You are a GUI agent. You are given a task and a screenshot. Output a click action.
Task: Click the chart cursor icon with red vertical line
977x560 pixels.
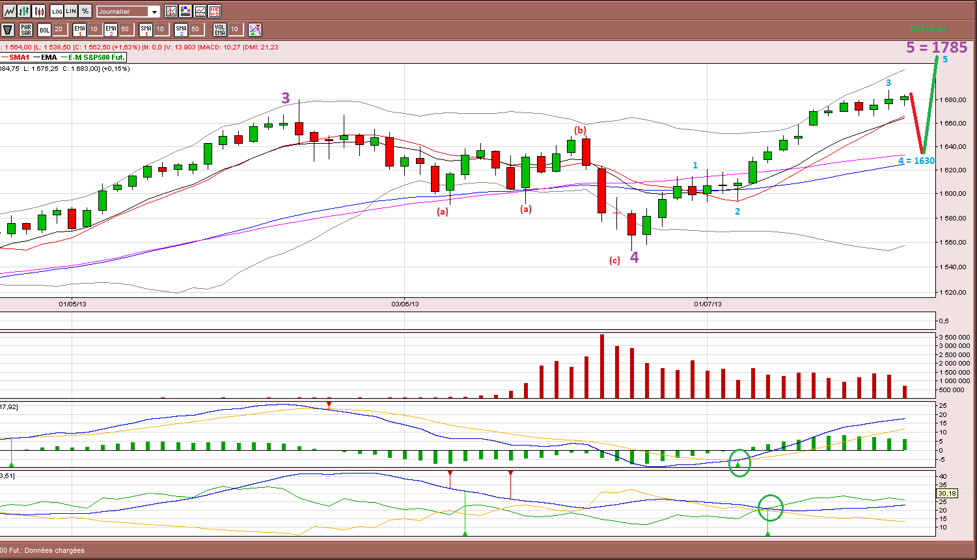(x=171, y=11)
